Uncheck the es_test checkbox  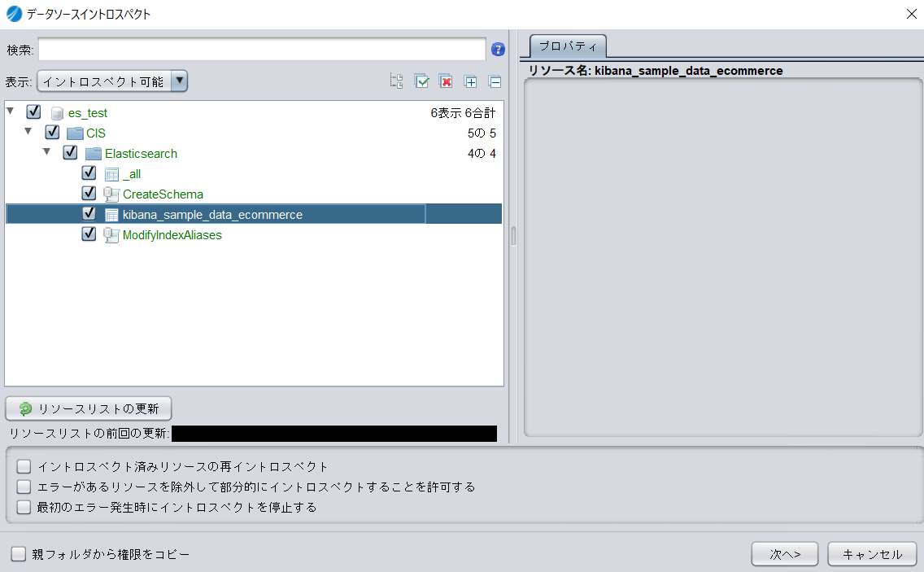pos(33,111)
